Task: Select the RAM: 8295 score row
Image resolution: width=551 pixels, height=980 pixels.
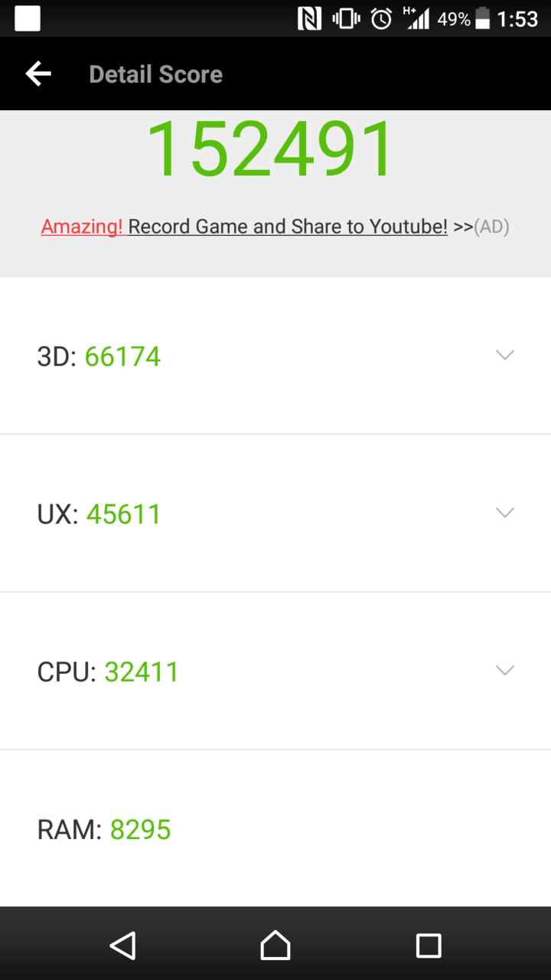Action: pyautogui.click(x=275, y=829)
